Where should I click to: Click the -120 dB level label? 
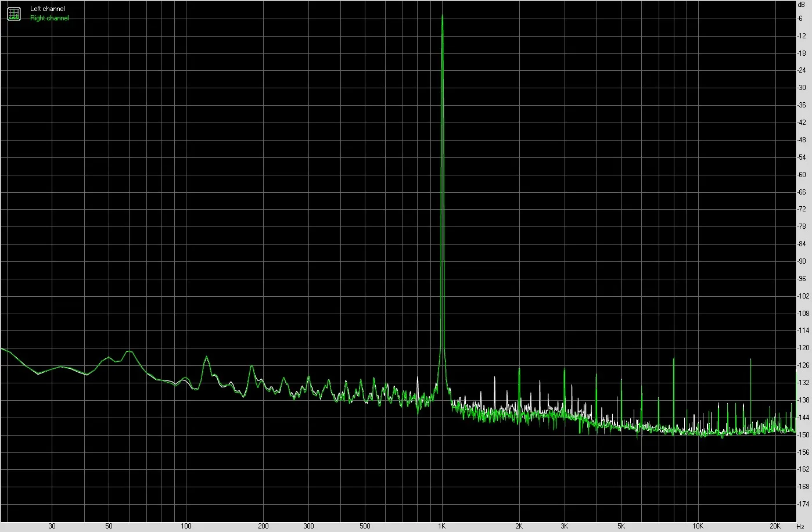point(803,348)
